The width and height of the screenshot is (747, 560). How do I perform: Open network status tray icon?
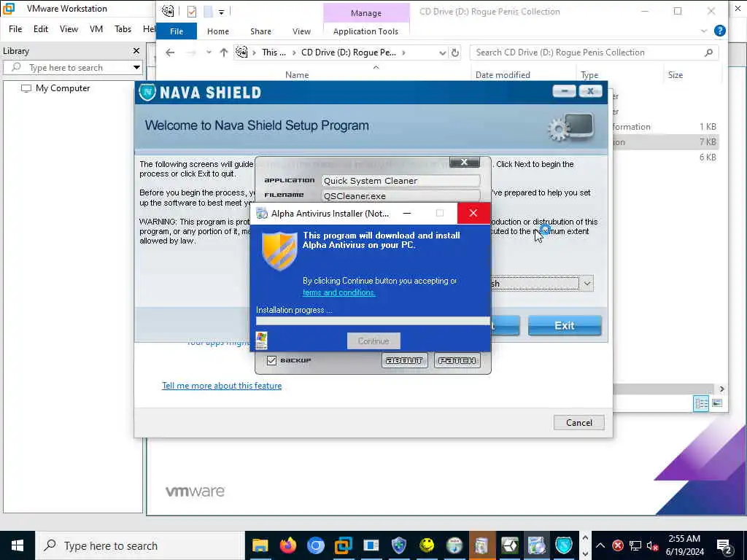pyautogui.click(x=635, y=545)
